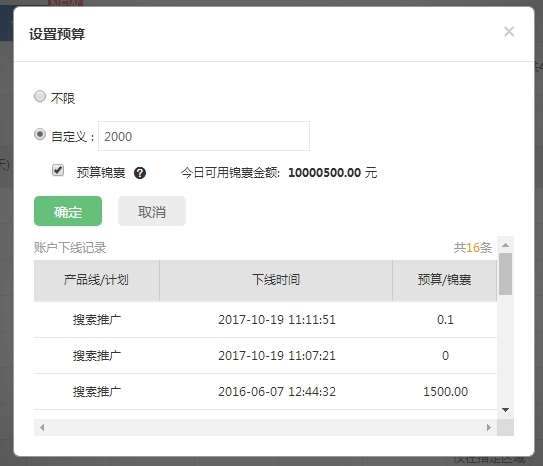Select the 自定义 radio option

click(x=40, y=134)
